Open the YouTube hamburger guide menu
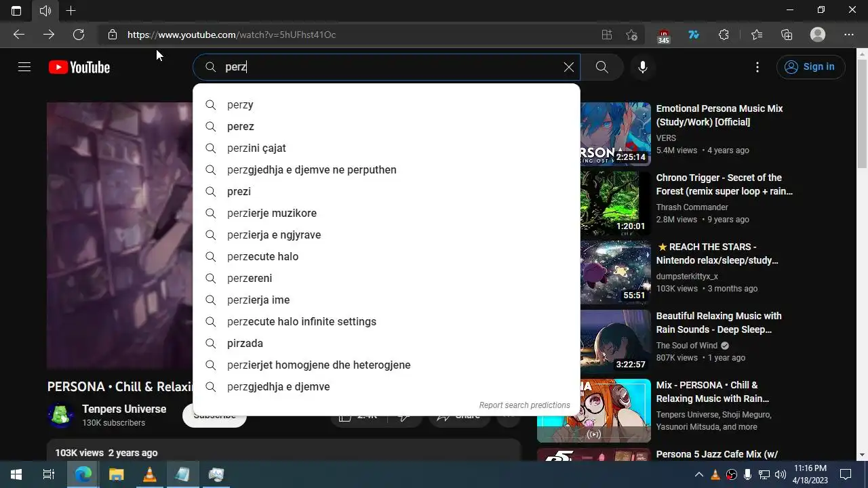Image resolution: width=868 pixels, height=488 pixels. pyautogui.click(x=24, y=67)
